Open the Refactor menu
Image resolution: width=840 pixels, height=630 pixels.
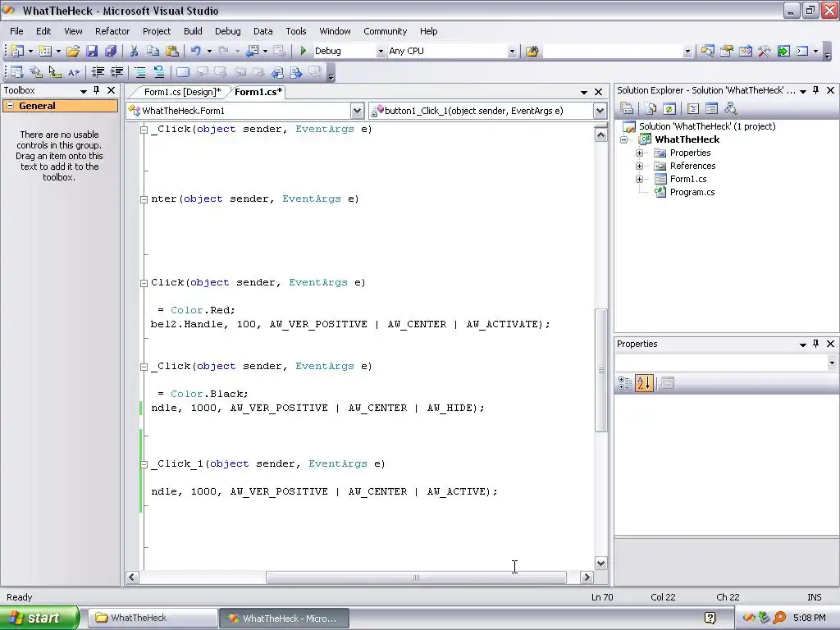(x=112, y=31)
